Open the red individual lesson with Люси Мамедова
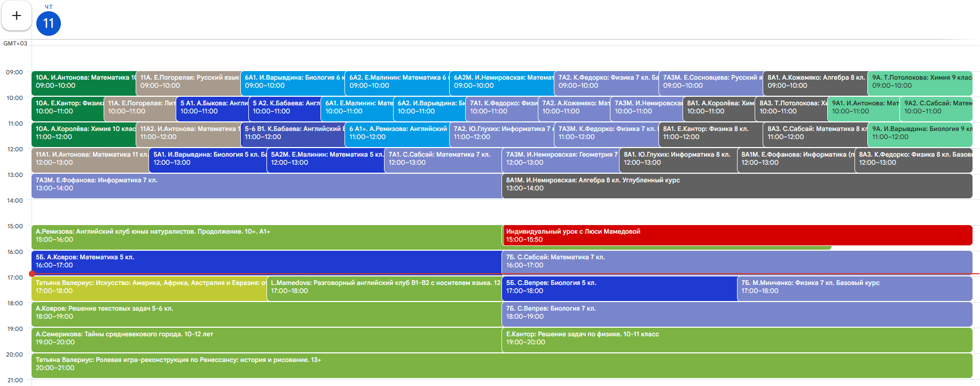The image size is (980, 386). 736,235
